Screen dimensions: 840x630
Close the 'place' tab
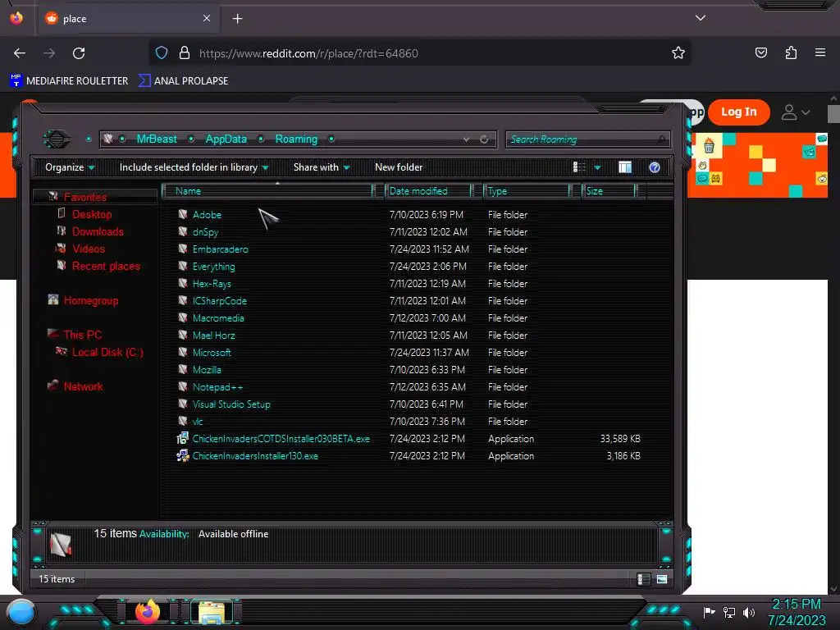207,18
